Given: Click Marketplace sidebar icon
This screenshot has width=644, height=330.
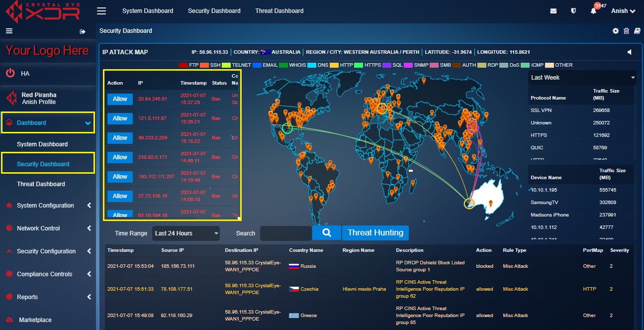Looking at the screenshot, I should [8, 320].
